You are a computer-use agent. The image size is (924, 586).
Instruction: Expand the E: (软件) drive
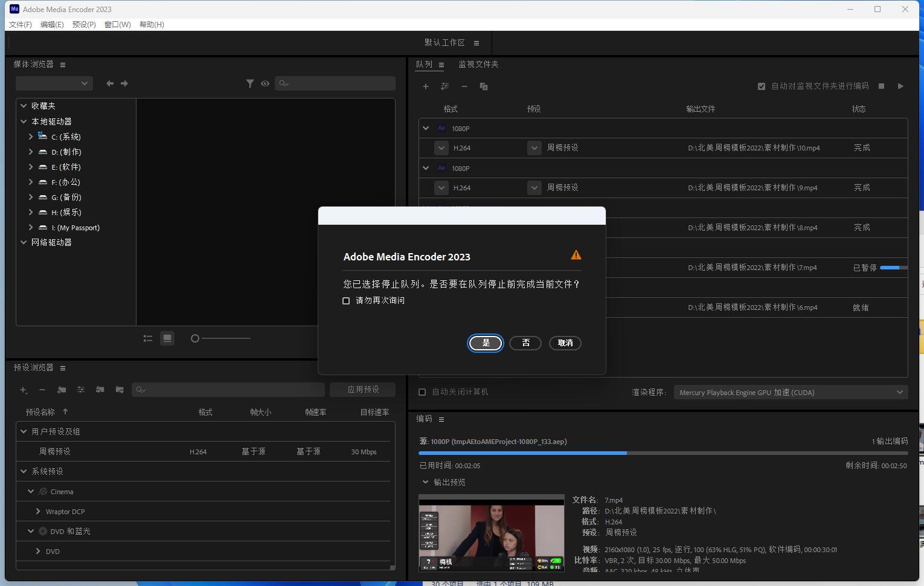pyautogui.click(x=31, y=167)
